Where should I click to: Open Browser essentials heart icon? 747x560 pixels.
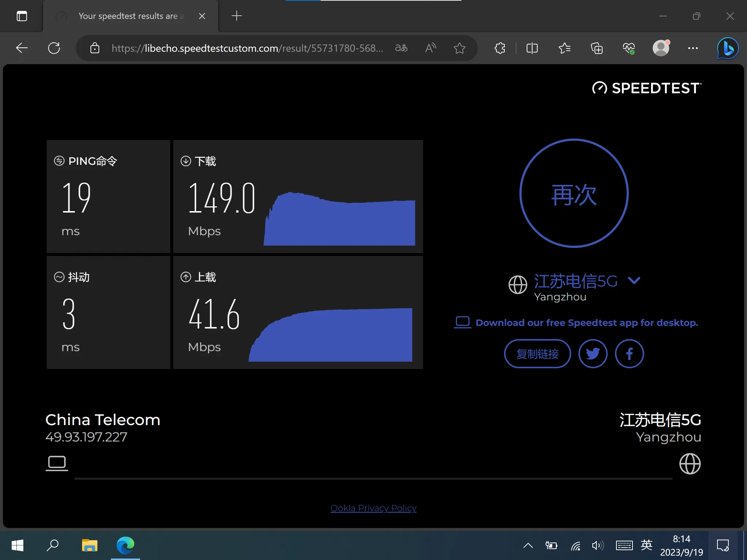pos(629,48)
